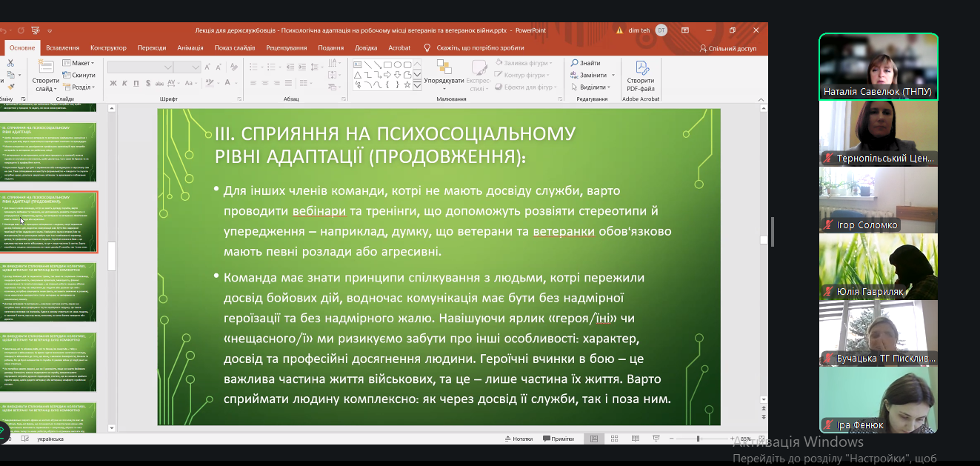Click the zoom slider in status bar
Image resolution: width=980 pixels, height=466 pixels.
tap(698, 439)
